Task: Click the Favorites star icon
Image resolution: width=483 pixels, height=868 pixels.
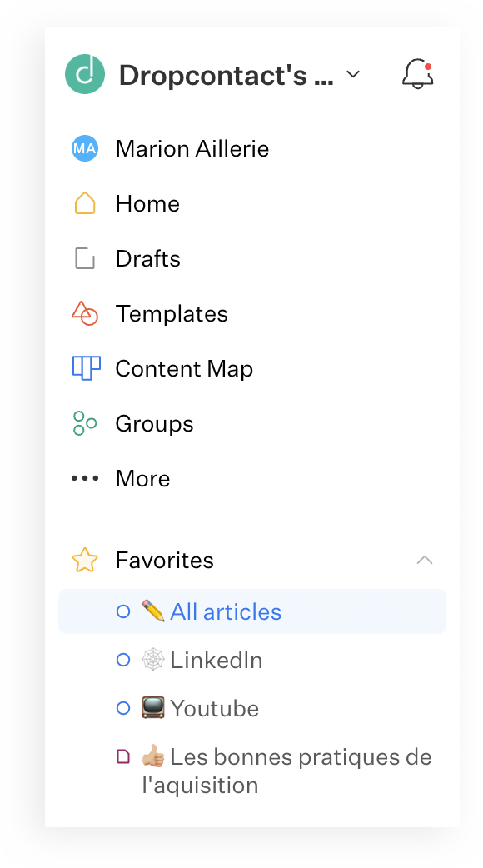Action: 85,561
